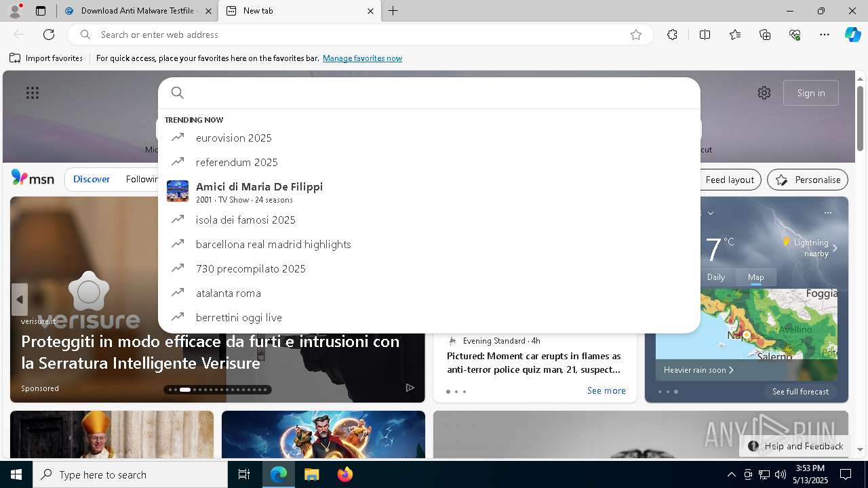Launch the Copilot sidebar icon
This screenshot has height=488, width=868.
[x=852, y=35]
